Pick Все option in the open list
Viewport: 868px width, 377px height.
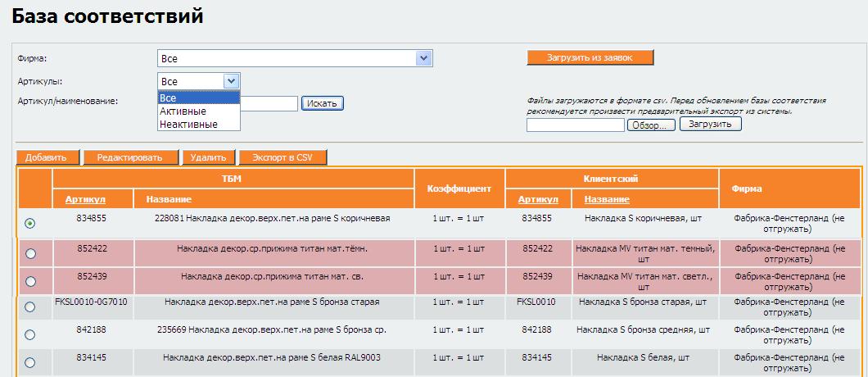point(169,98)
